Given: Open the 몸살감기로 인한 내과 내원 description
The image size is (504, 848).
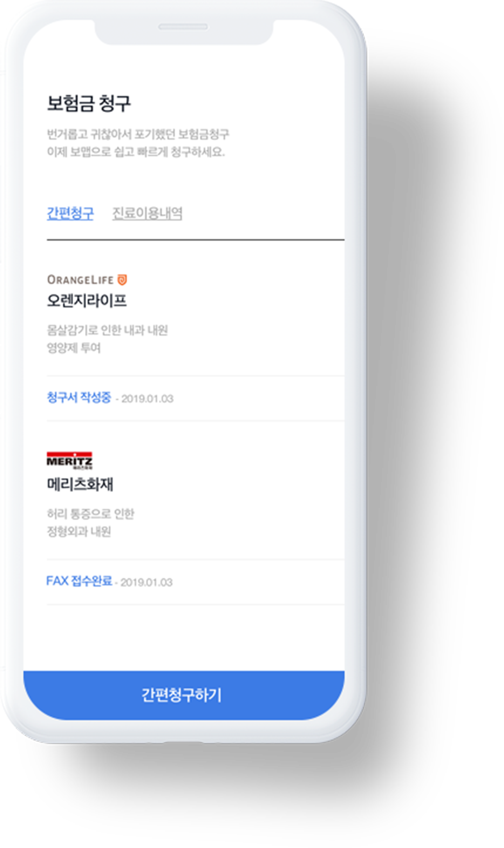Looking at the screenshot, I should [107, 330].
